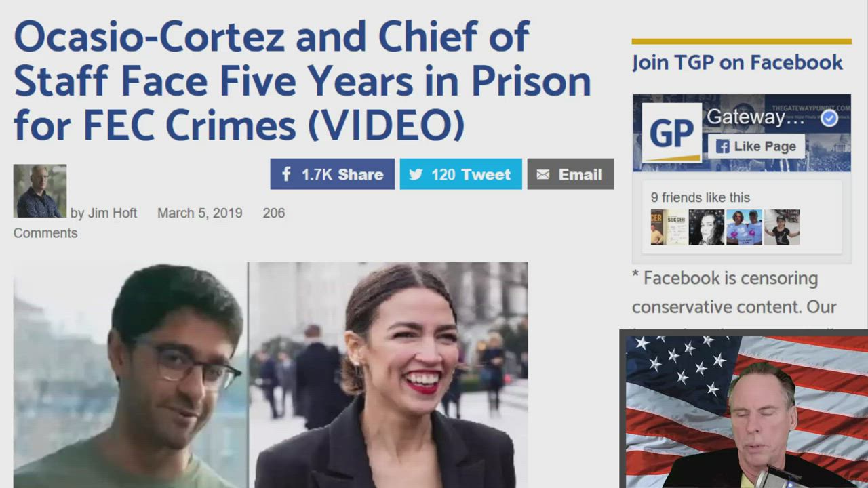Open Jim Hoft's author avatar photo
The height and width of the screenshot is (488, 868).
[x=40, y=190]
